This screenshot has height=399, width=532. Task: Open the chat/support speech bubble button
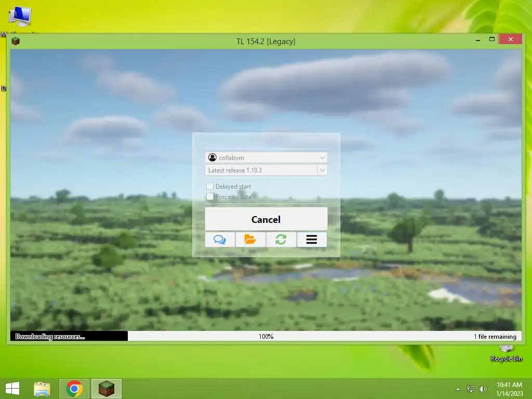point(220,240)
